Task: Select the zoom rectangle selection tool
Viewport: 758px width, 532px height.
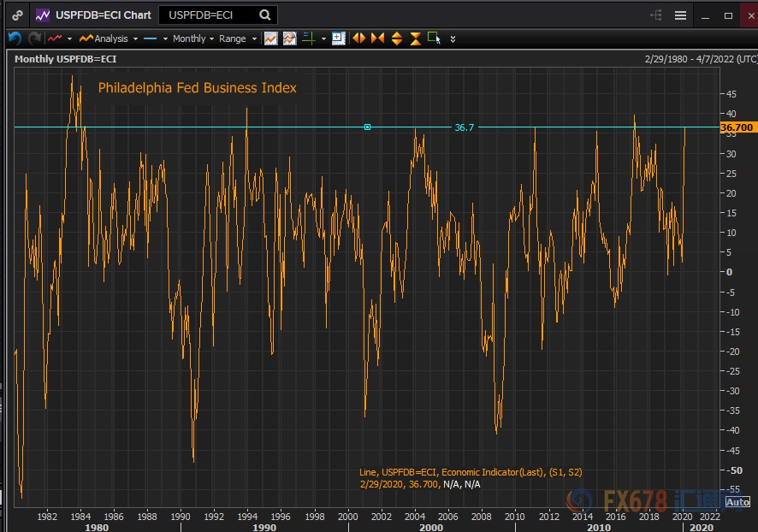Action: coord(435,38)
